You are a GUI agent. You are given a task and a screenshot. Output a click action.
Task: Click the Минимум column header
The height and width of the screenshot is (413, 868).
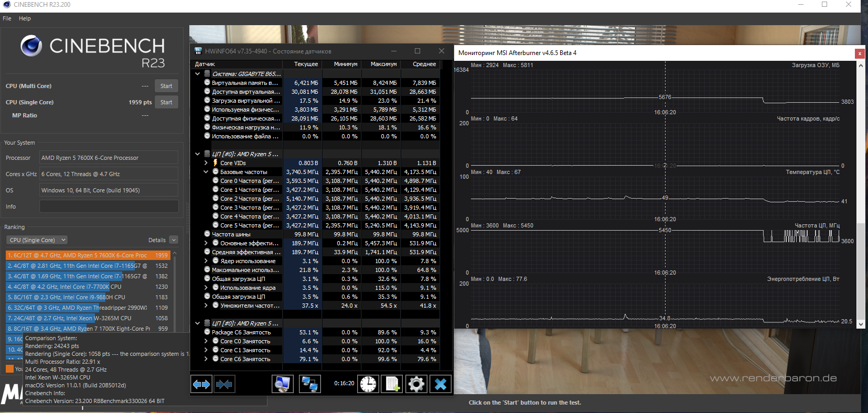point(341,64)
